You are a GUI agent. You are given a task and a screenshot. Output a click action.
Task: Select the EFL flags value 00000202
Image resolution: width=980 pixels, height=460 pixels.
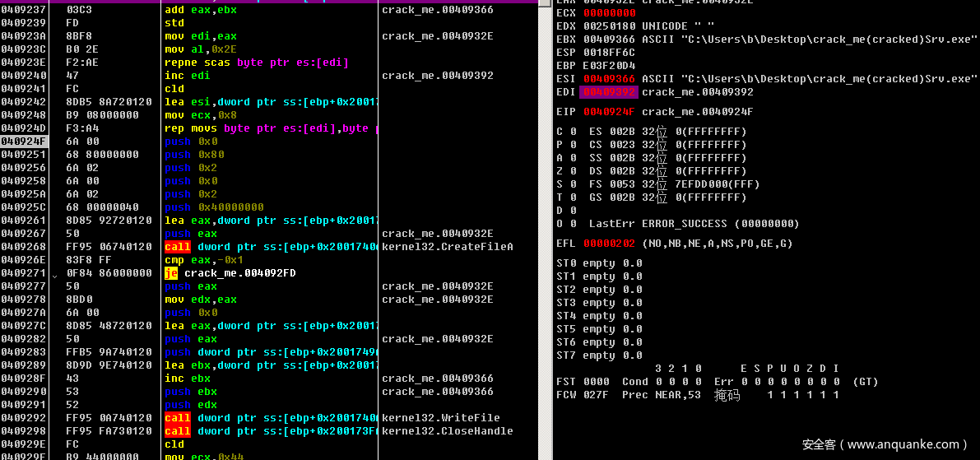click(610, 244)
